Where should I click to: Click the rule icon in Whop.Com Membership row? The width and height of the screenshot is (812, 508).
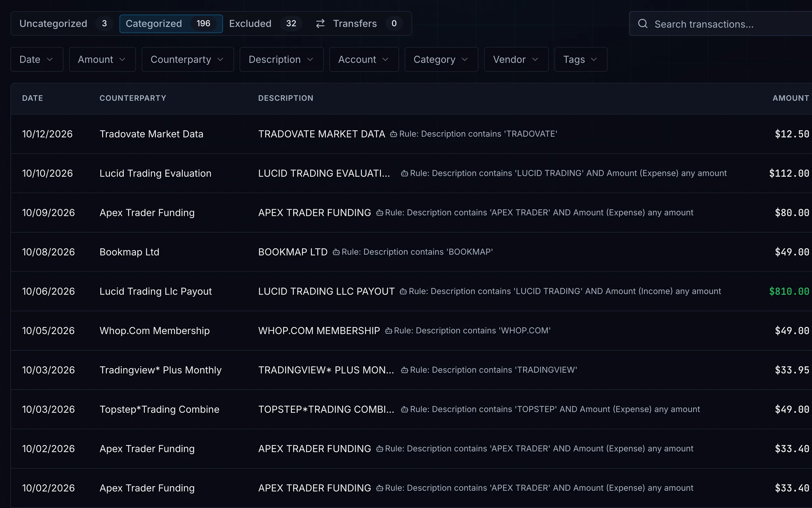click(388, 331)
